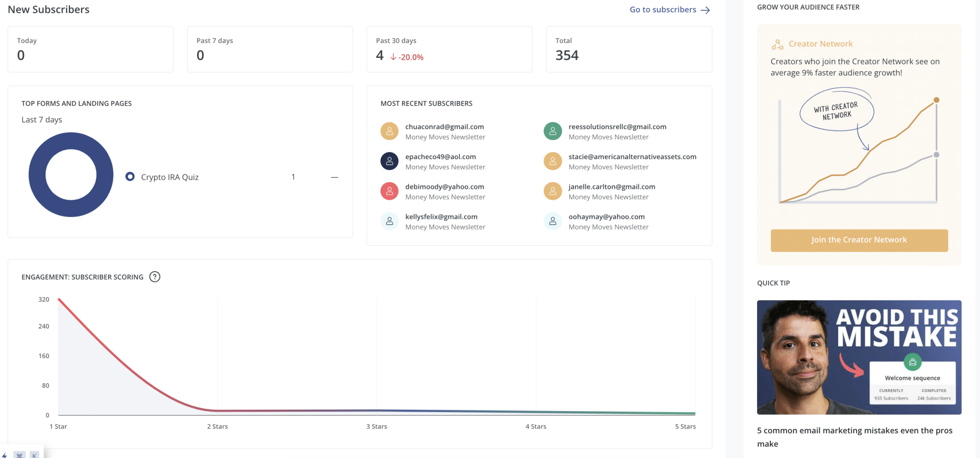Open subscriber reessolutionsrellc@gmail.com
Viewport: 980px width, 458px height.
pyautogui.click(x=617, y=127)
